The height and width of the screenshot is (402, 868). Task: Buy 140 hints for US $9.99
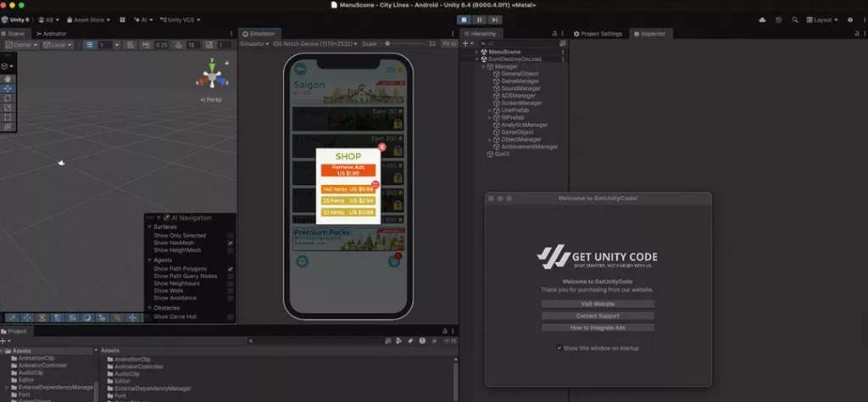(348, 189)
